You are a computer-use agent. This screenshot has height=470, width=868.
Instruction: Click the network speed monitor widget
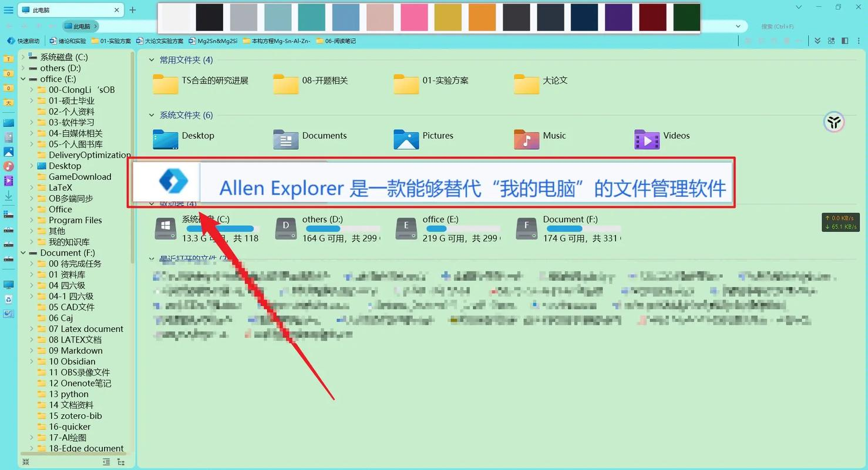tap(840, 222)
